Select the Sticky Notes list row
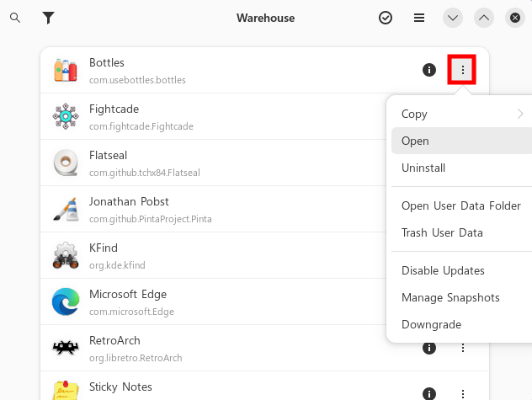Image resolution: width=532 pixels, height=400 pixels. coord(264,386)
